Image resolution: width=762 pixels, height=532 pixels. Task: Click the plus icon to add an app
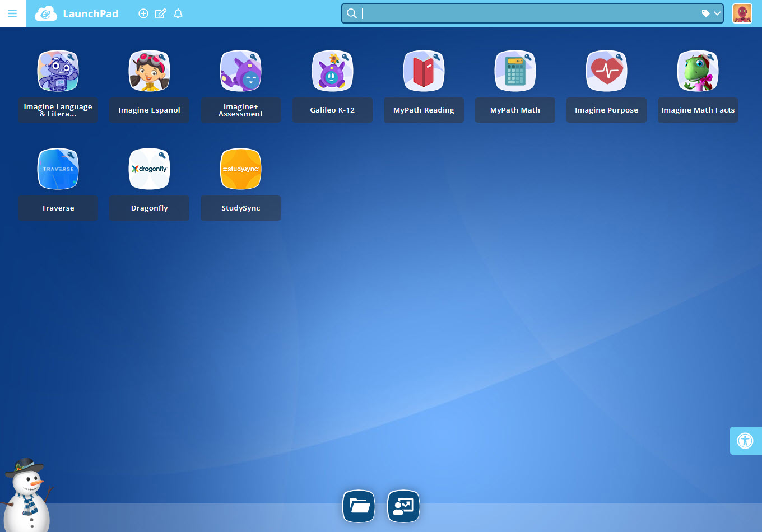point(143,13)
